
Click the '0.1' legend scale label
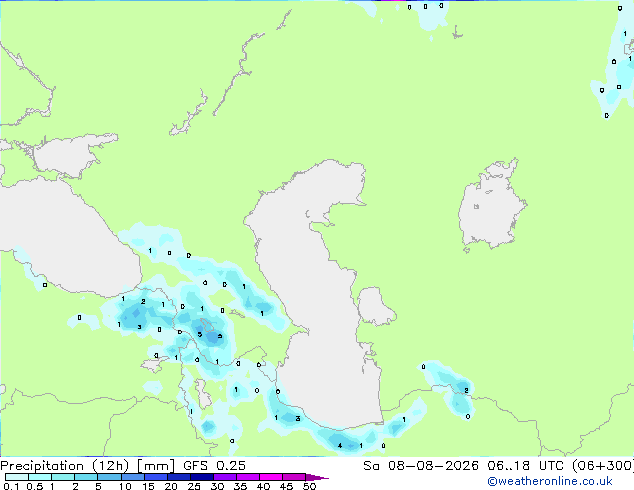click(x=11, y=486)
